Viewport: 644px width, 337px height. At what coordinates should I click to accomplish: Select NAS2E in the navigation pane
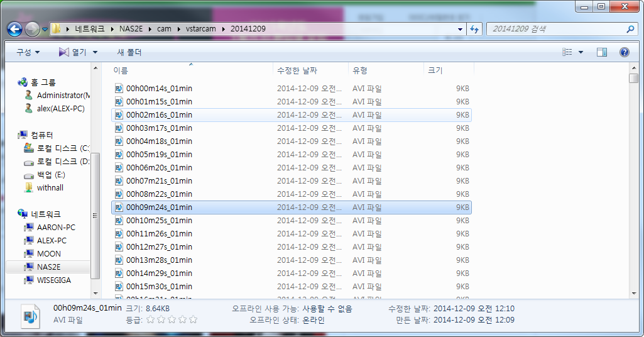pyautogui.click(x=48, y=267)
